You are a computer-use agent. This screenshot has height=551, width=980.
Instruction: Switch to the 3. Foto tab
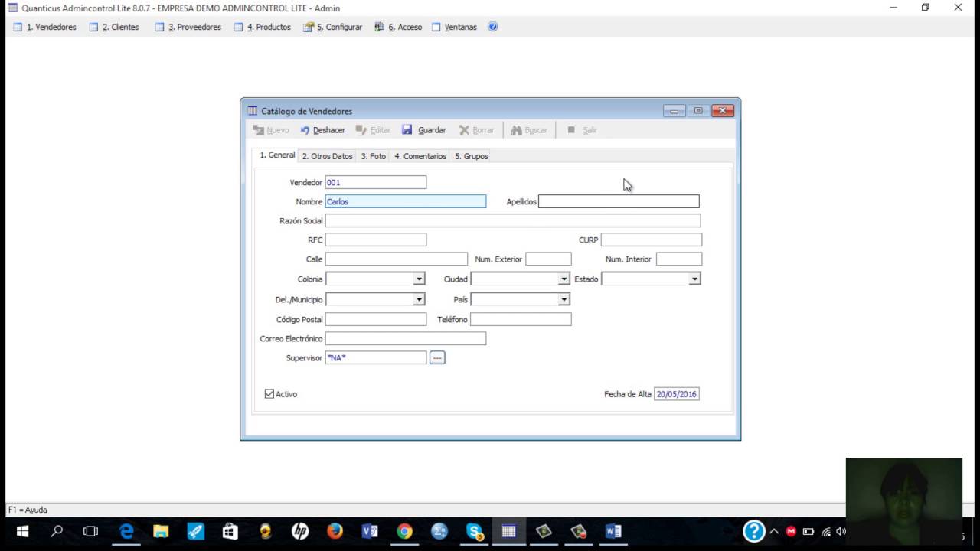374,156
